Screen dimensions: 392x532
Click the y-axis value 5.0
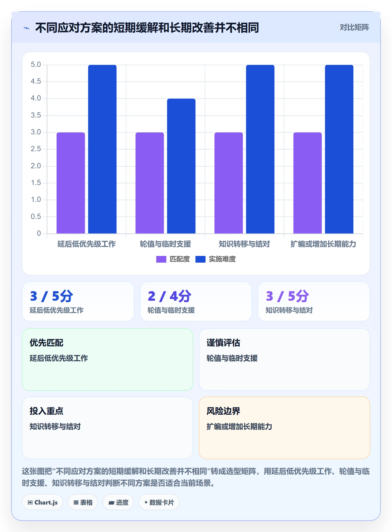[x=36, y=65]
